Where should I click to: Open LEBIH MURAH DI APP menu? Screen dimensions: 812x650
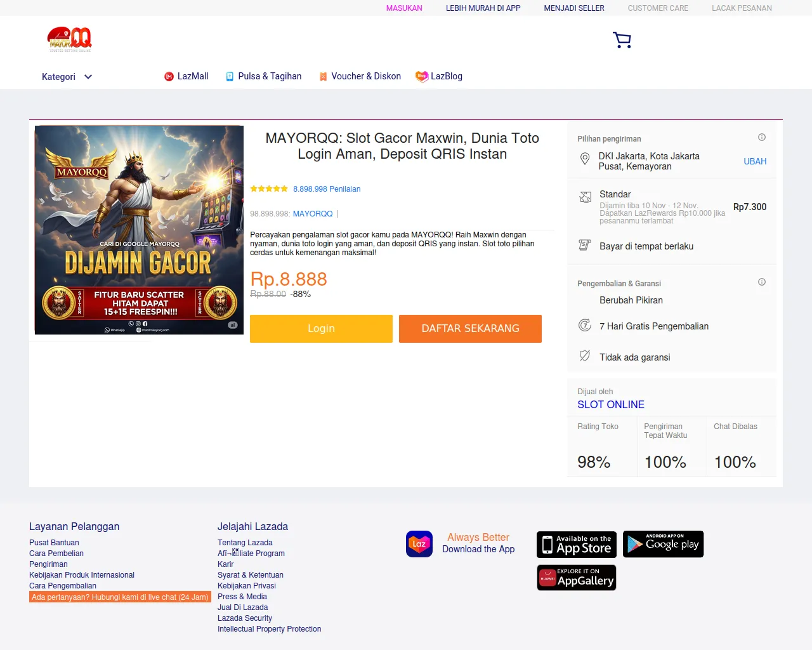[483, 8]
